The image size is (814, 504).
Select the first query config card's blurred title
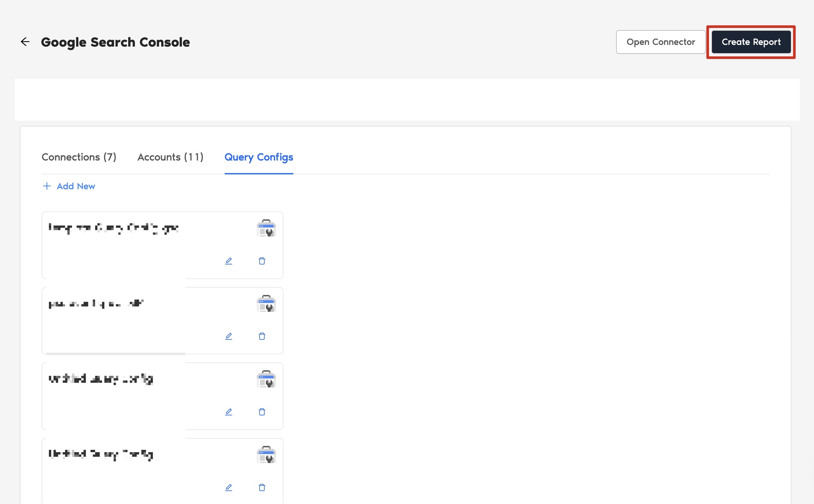113,228
